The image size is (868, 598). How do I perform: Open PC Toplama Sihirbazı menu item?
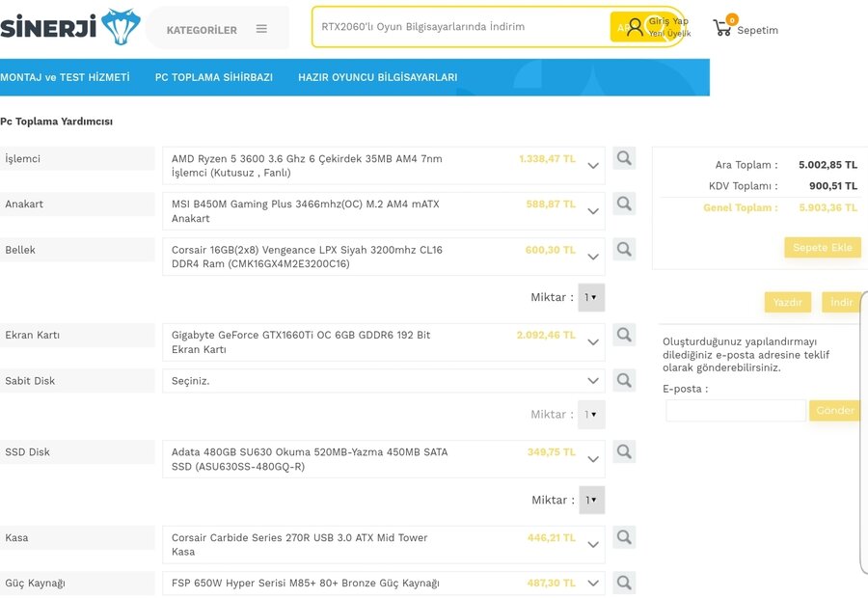pos(214,77)
